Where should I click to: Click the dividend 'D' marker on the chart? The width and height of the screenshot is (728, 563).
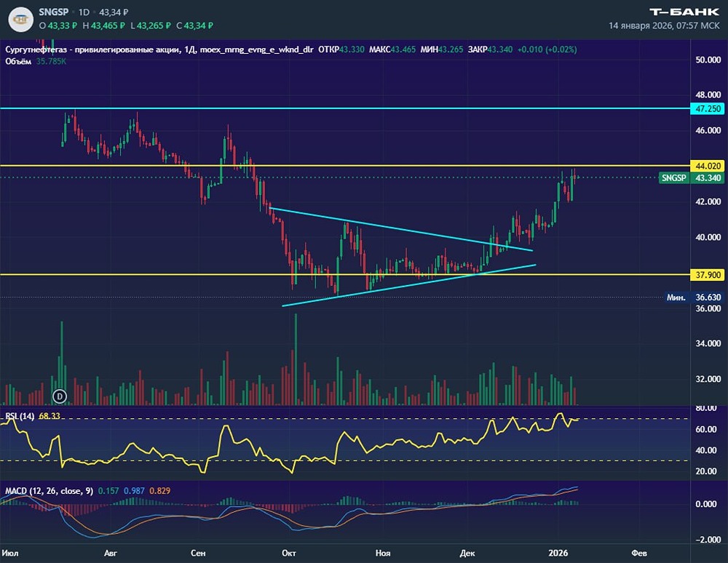click(60, 396)
